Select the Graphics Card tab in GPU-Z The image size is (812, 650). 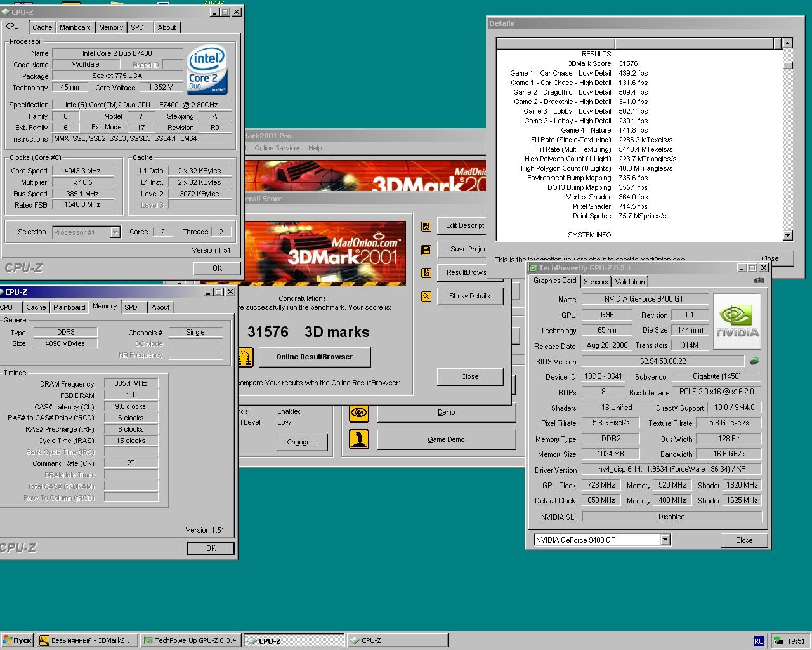coord(555,281)
